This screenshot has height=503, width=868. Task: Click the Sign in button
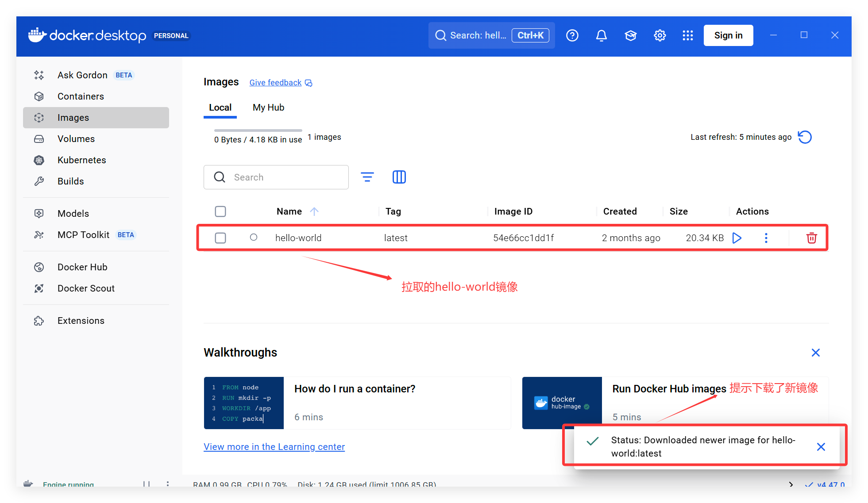click(x=728, y=35)
